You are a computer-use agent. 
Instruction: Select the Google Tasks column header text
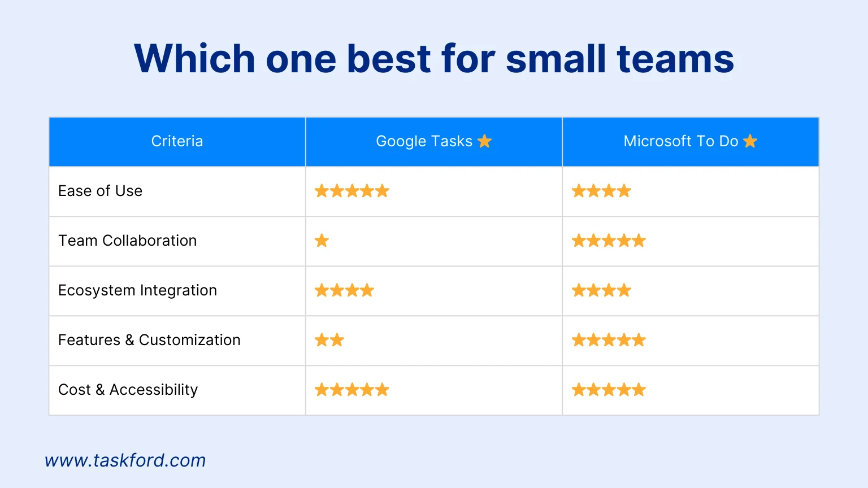pyautogui.click(x=424, y=141)
